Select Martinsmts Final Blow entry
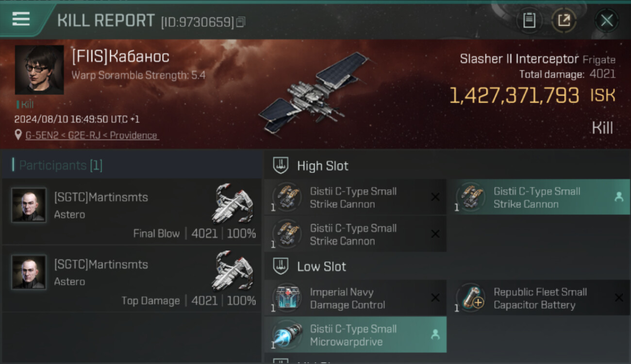This screenshot has height=364, width=631. (x=132, y=212)
